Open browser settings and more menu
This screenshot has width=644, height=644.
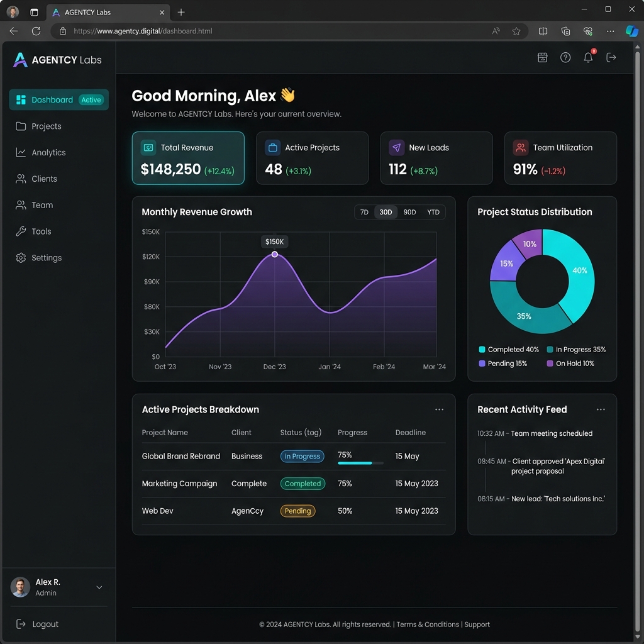point(610,31)
